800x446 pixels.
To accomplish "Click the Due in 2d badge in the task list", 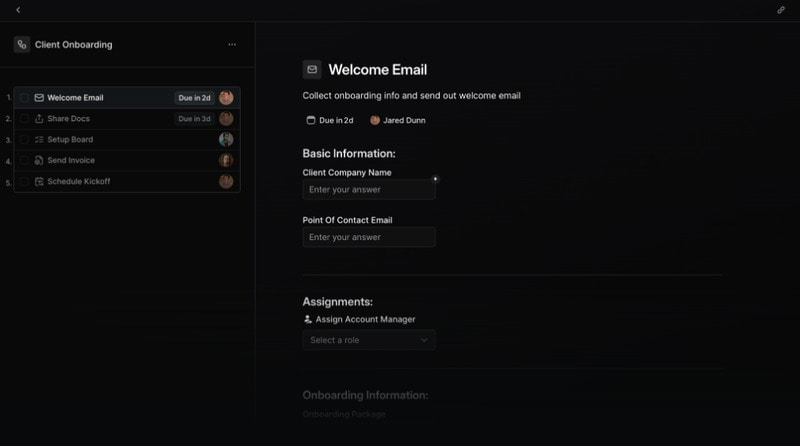I will tap(194, 98).
